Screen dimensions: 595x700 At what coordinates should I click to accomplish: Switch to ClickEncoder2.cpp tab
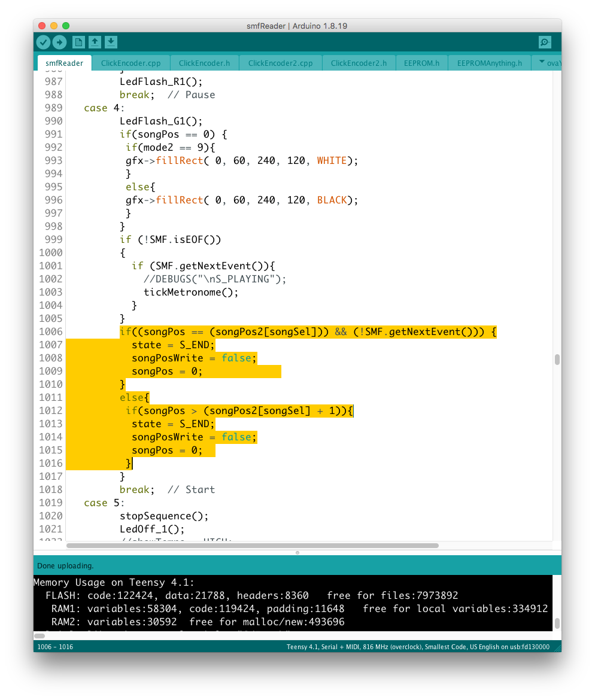pos(280,63)
